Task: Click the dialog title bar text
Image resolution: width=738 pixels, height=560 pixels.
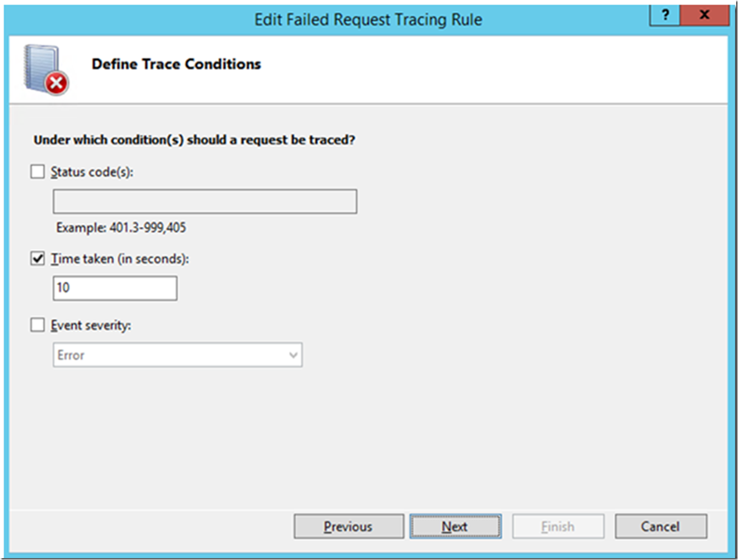Action: tap(368, 20)
